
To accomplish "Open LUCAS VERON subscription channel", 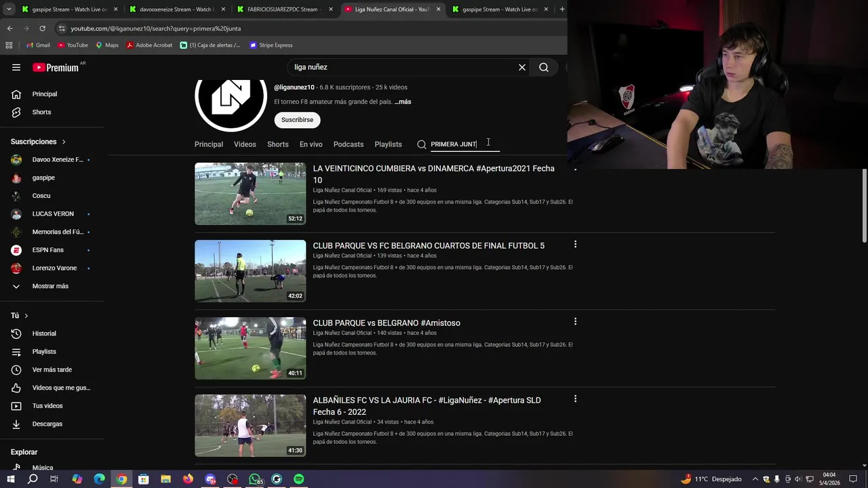I will 52,213.
